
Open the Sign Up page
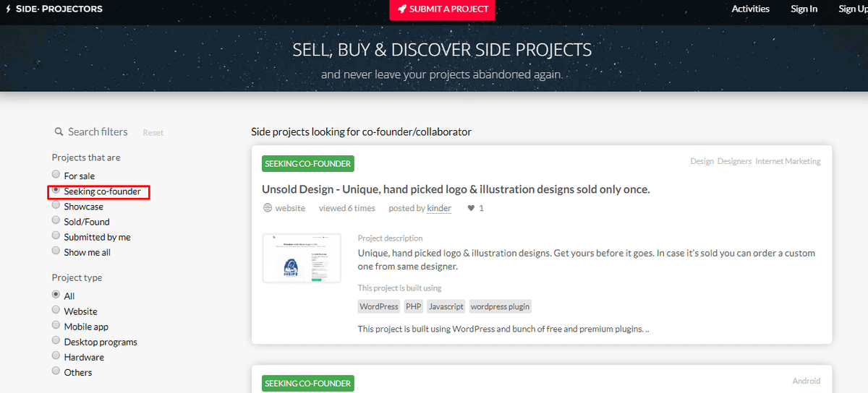pos(853,9)
